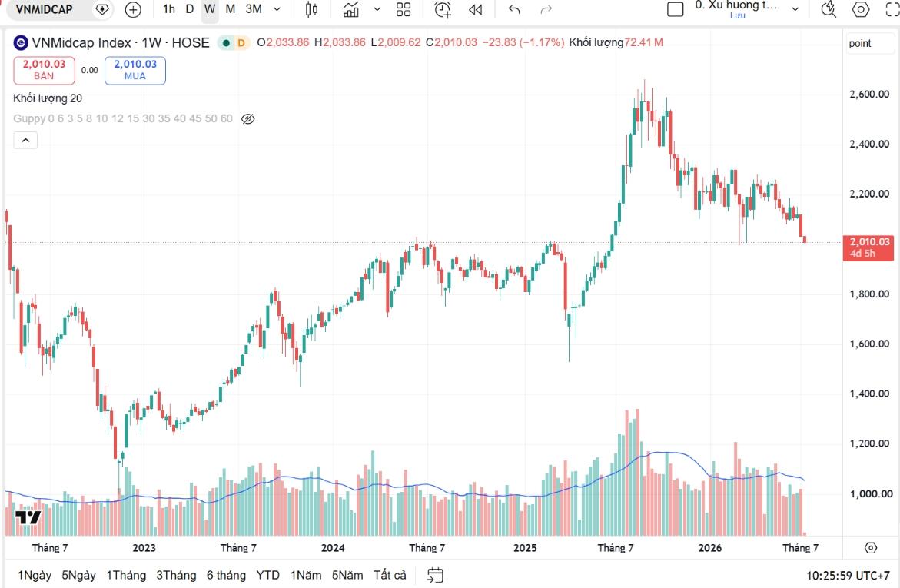Image resolution: width=900 pixels, height=588 pixels.
Task: Start bar replay with rewind icon
Action: pos(475,9)
